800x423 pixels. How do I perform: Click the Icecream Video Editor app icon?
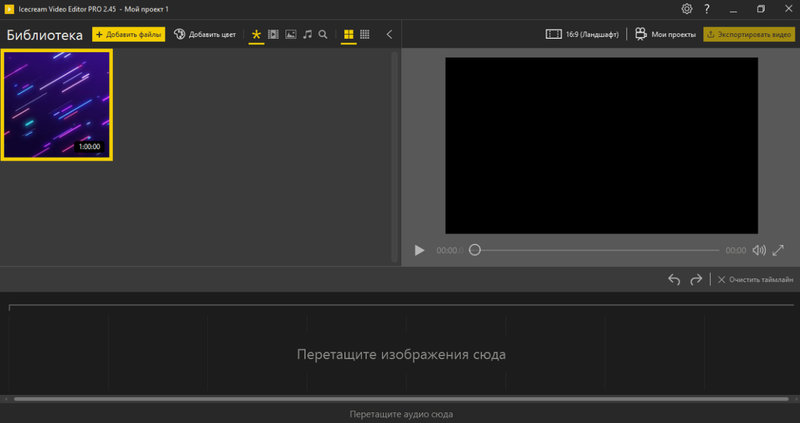coord(9,9)
